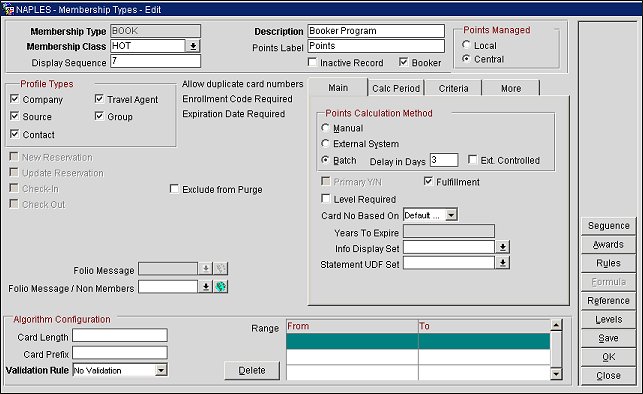643x394 pixels.
Task: Confirm with the OK button
Action: pos(609,357)
